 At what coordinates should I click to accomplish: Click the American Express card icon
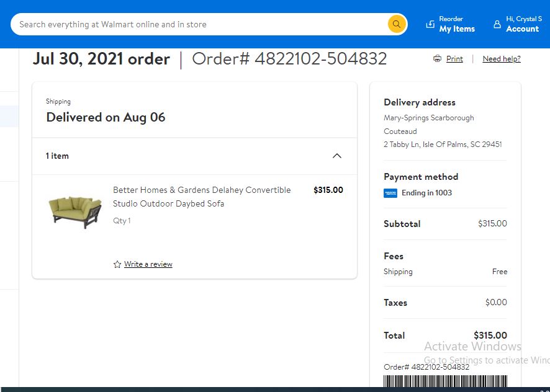390,193
